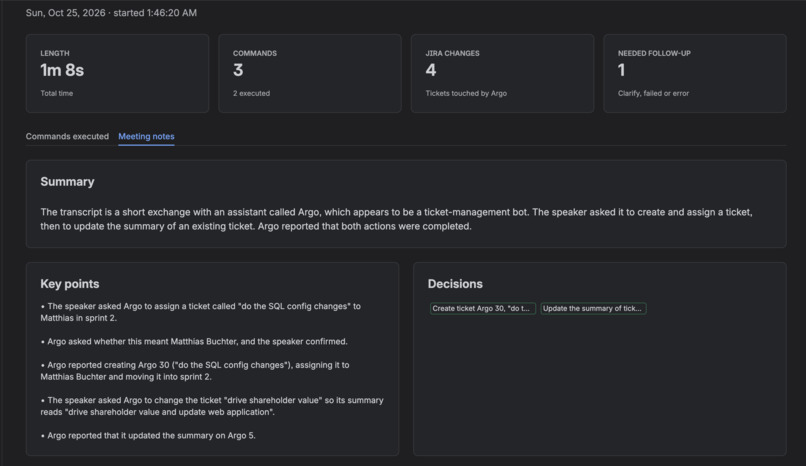
Task: Switch to the Commands executed tab
Action: pyautogui.click(x=67, y=136)
